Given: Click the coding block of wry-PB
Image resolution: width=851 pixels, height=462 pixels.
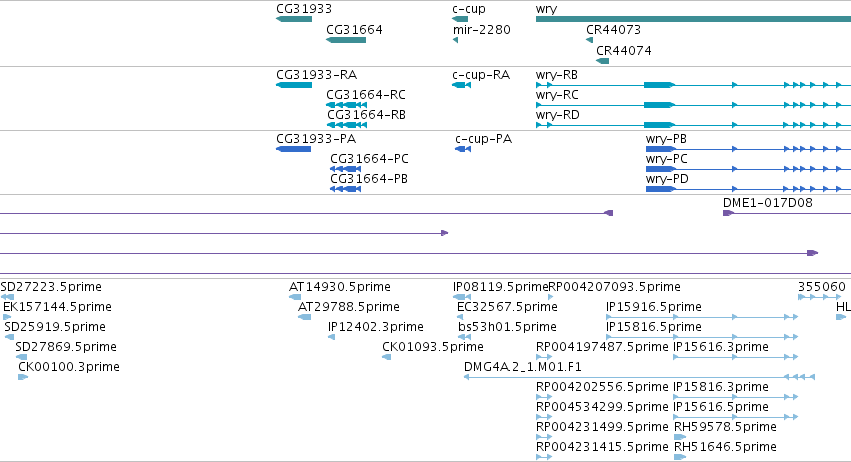Looking at the screenshot, I should 661,149.
